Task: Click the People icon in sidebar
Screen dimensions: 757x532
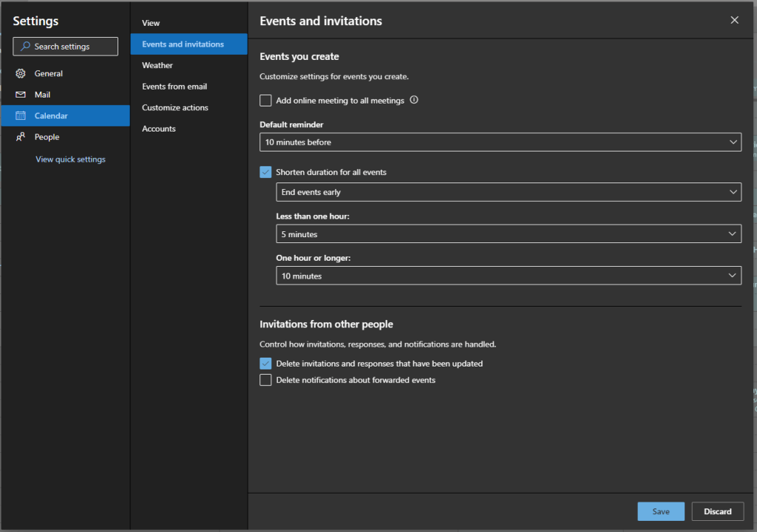Action: (21, 137)
